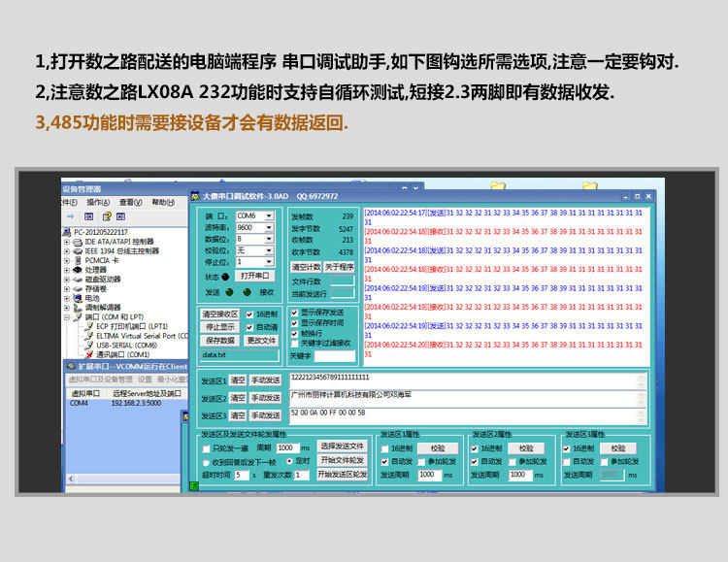Click the USB-SERIAL (COM6) port icon

click(x=88, y=346)
